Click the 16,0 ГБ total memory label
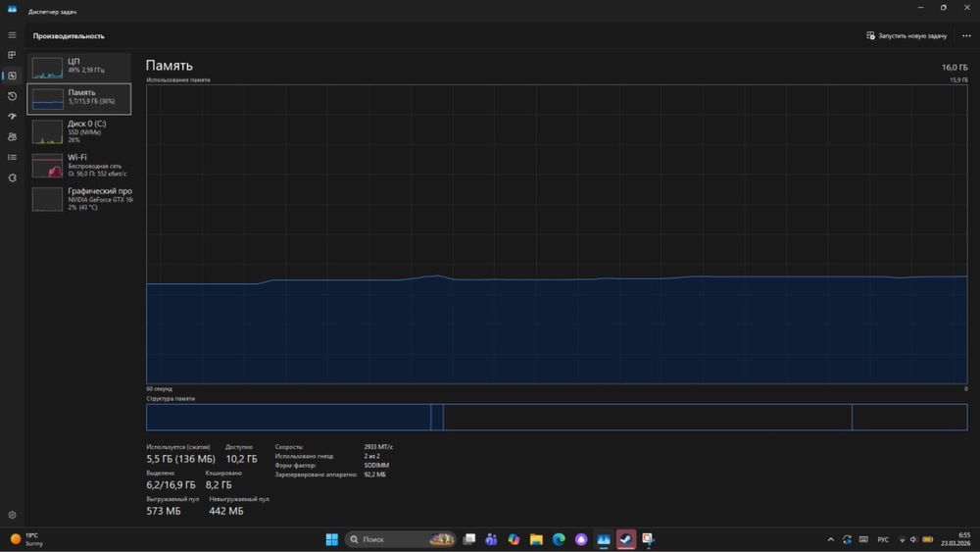 [x=955, y=68]
